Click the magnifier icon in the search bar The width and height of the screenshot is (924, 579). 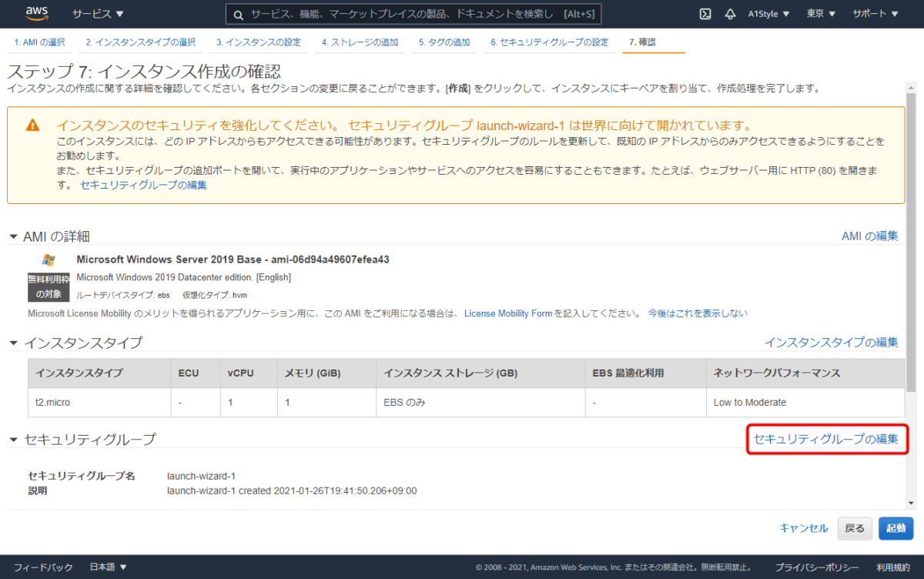click(238, 13)
